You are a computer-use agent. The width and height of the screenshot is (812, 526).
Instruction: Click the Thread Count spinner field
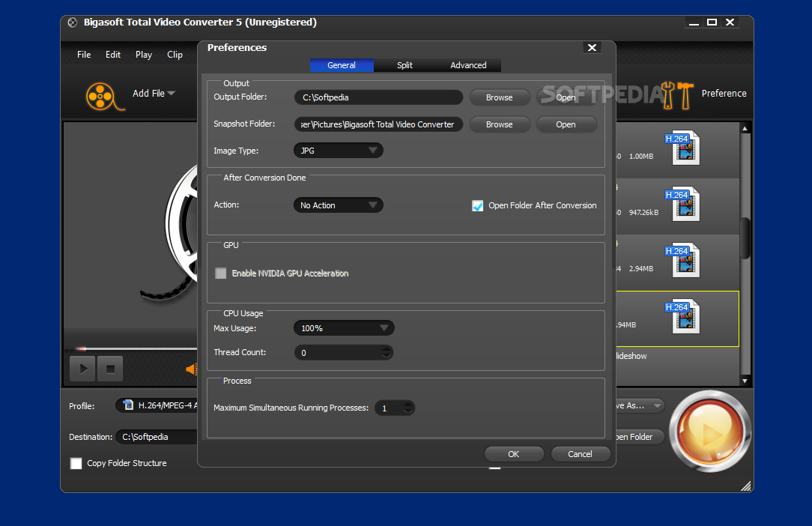(x=344, y=352)
